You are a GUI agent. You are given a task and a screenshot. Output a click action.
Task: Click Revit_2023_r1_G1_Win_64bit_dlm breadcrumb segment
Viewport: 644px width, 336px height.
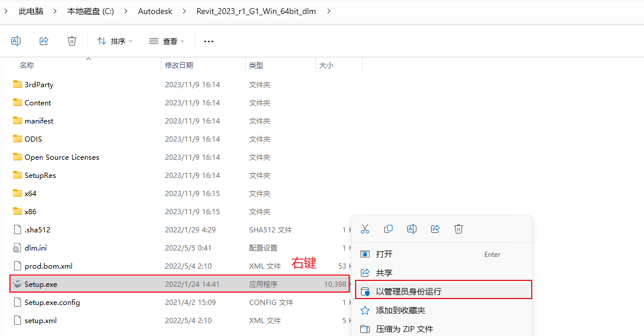[x=256, y=12]
